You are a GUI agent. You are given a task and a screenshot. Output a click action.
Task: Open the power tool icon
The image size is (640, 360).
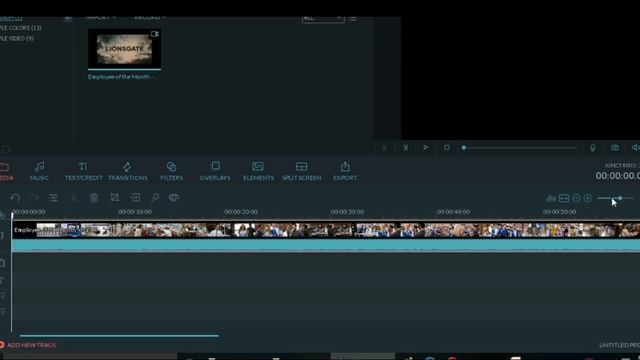coord(155,198)
